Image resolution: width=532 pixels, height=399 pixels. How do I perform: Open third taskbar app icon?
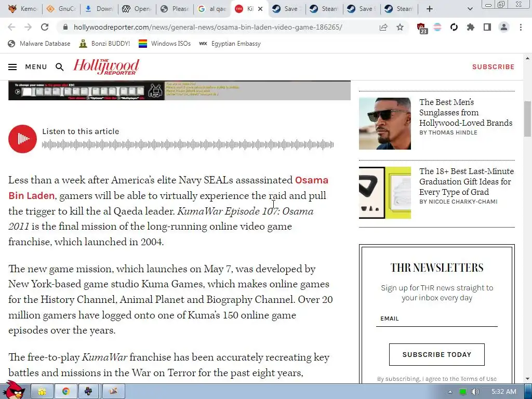pos(88,392)
